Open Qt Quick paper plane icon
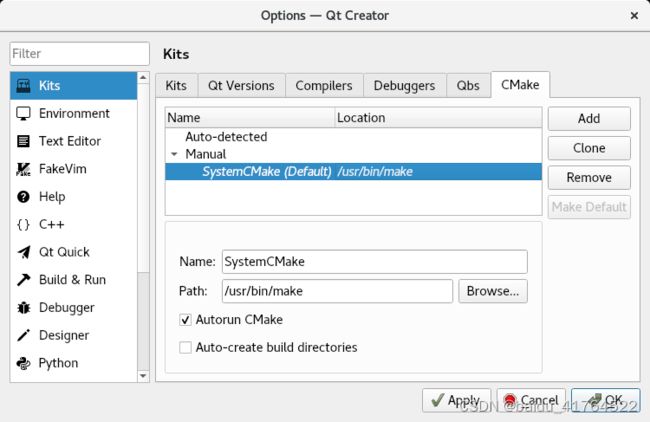650x422 pixels. 24,252
